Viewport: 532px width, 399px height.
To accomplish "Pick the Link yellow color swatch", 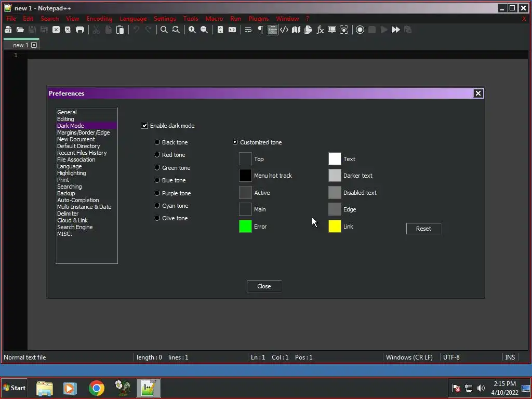I will (335, 227).
